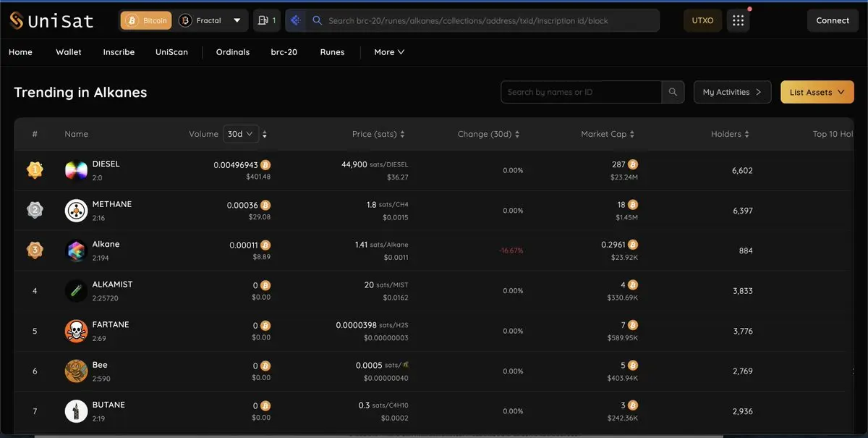This screenshot has width=868, height=438.
Task: Open the Bee token name
Action: pyautogui.click(x=100, y=365)
